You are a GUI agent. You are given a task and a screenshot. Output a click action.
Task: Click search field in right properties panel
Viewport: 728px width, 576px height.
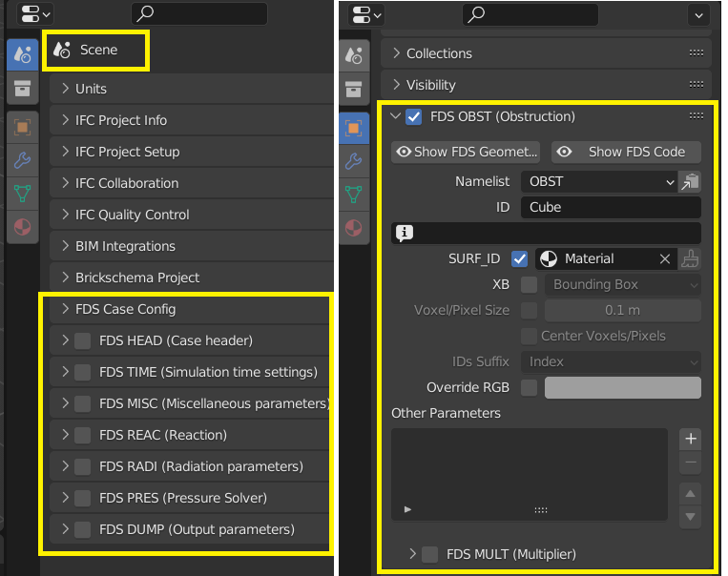[x=530, y=15]
